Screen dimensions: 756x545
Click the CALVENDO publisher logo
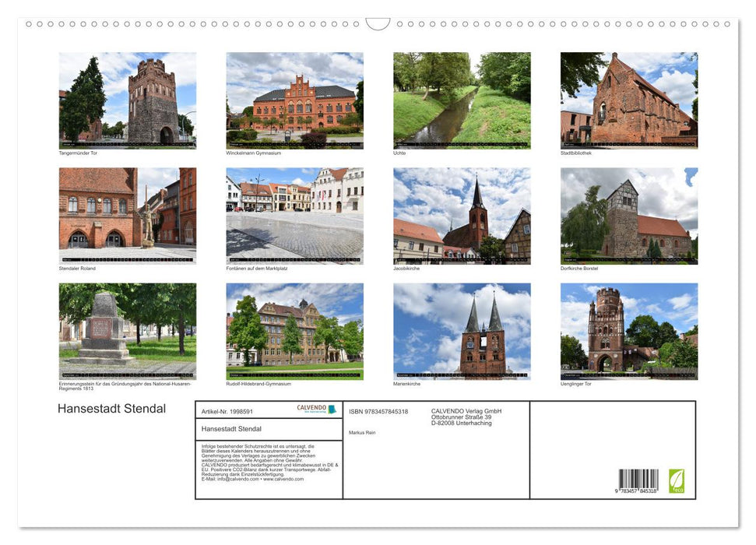[311, 408]
